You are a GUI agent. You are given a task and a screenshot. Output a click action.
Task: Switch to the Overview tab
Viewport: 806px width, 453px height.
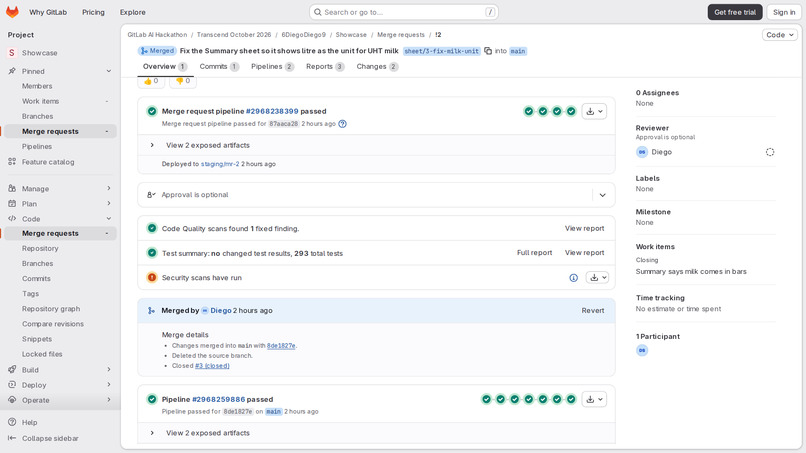coord(165,66)
